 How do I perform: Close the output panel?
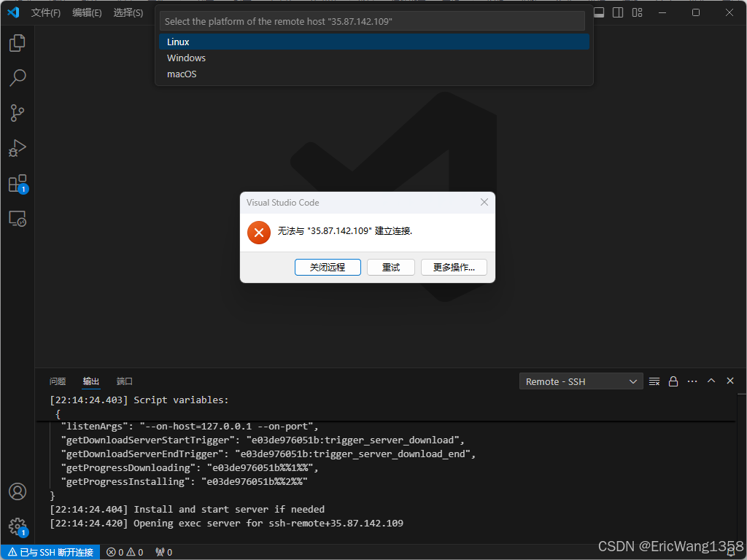click(729, 381)
